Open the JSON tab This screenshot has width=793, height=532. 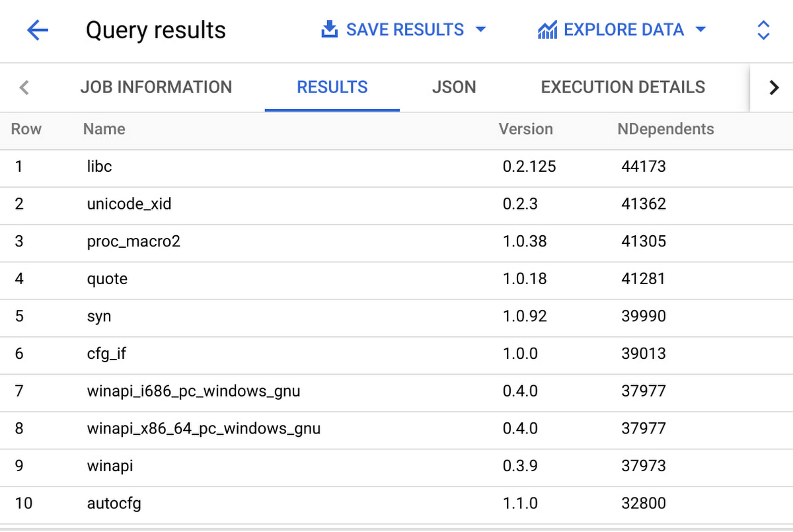click(x=454, y=87)
